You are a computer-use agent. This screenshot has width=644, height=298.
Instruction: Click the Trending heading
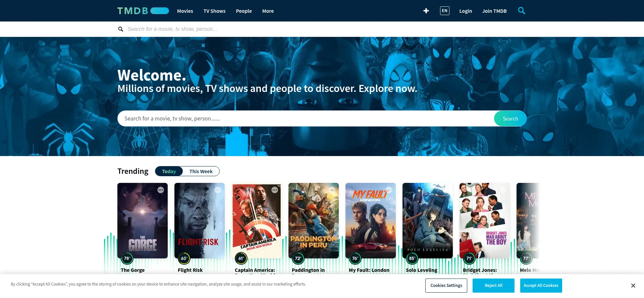pos(133,171)
